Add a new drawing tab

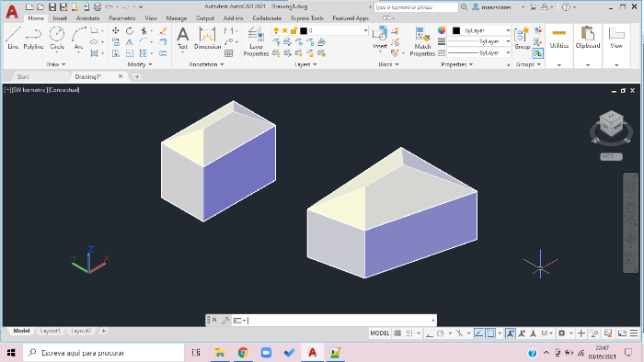click(x=137, y=76)
